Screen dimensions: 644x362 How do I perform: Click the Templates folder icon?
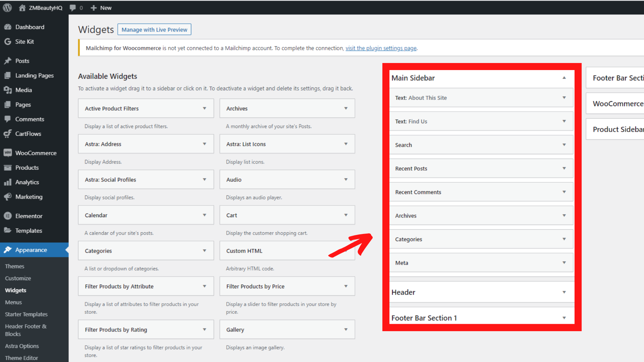point(8,231)
